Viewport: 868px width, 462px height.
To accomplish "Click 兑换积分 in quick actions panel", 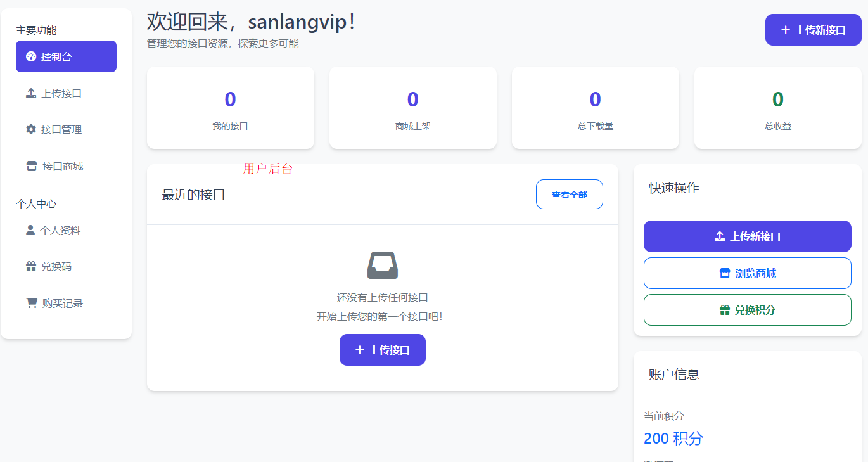I will click(x=747, y=310).
